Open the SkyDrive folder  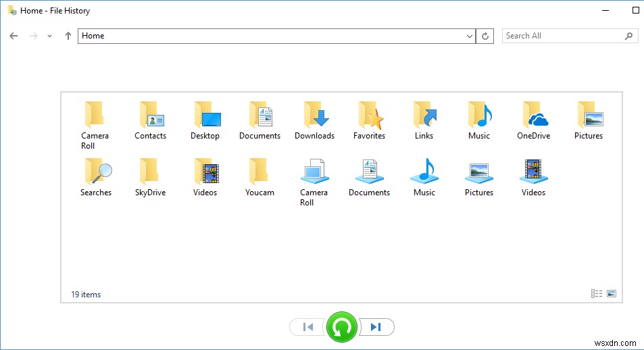click(x=150, y=178)
